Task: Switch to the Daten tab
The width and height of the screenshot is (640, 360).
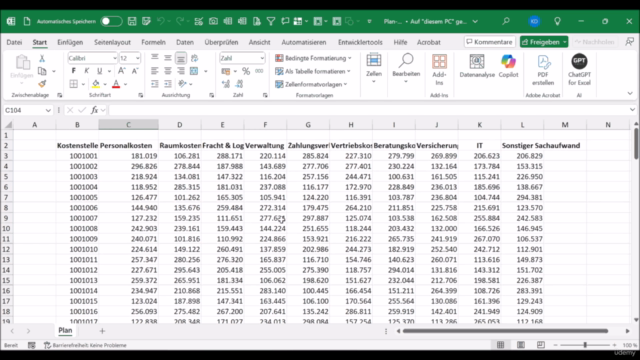Action: 185,42
